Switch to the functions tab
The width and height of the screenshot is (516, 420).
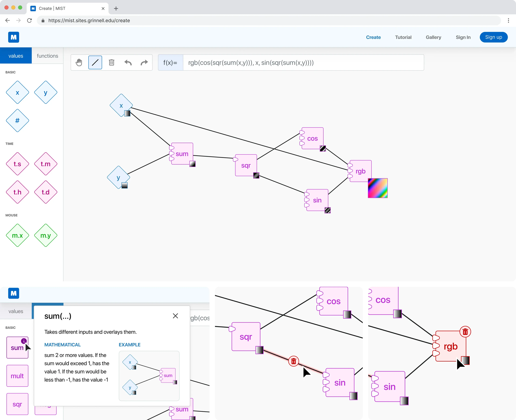[47, 56]
